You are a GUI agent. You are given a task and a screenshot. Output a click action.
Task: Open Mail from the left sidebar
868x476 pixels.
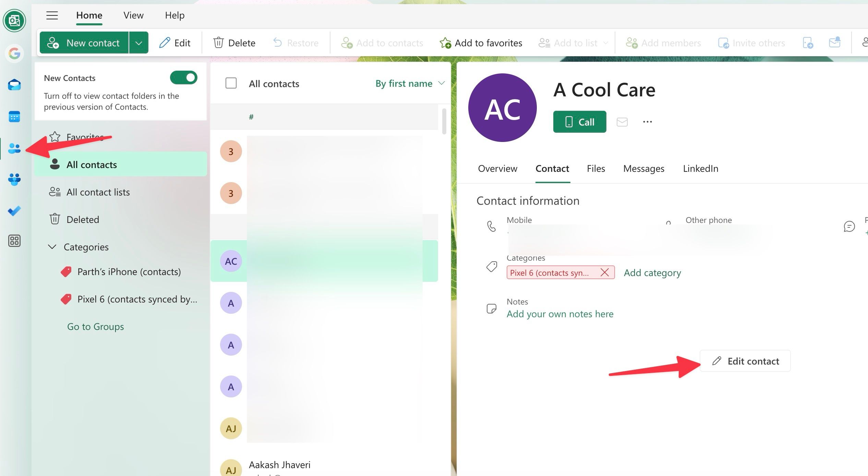pyautogui.click(x=14, y=84)
